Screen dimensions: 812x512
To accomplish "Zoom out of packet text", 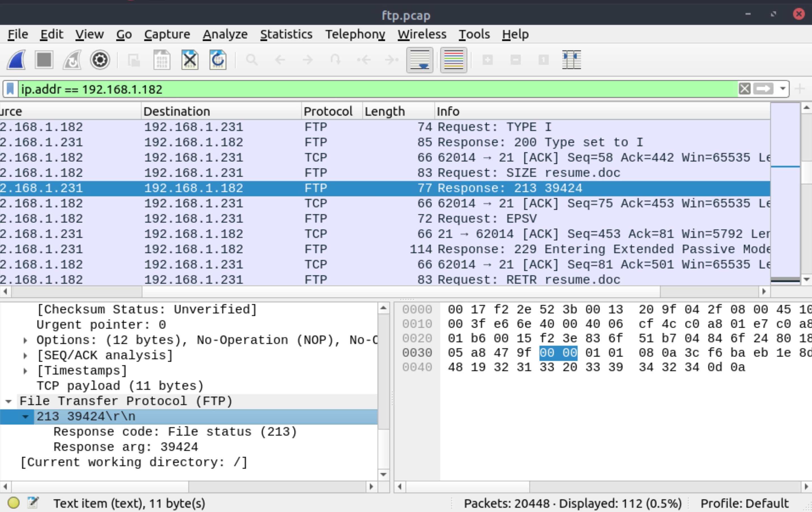I will (x=516, y=60).
